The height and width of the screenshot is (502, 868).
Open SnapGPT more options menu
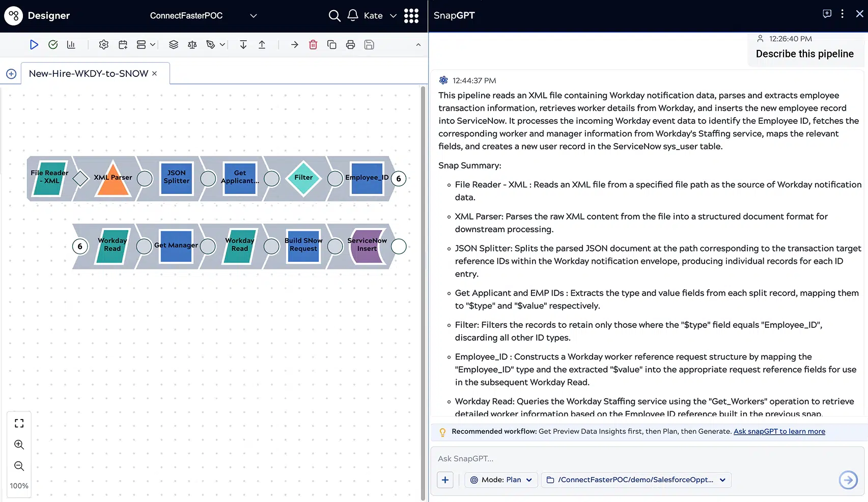click(843, 14)
